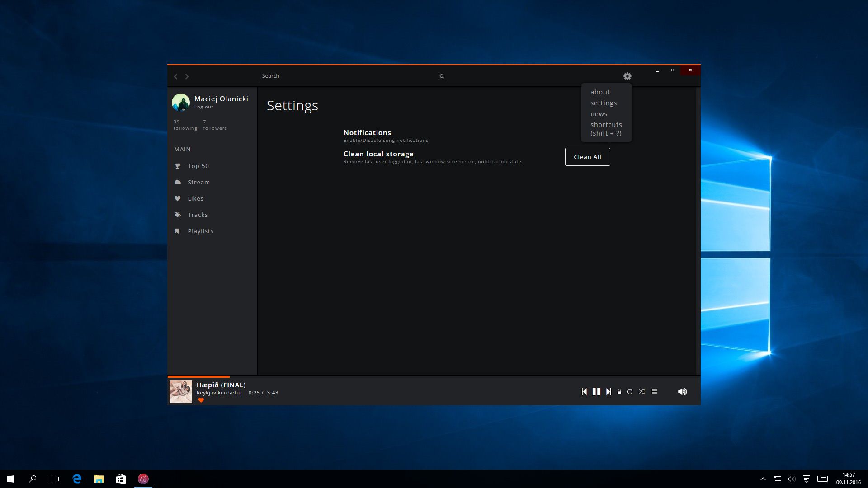The height and width of the screenshot is (488, 868).
Task: Select 'news' from the gear menu
Action: (x=599, y=114)
